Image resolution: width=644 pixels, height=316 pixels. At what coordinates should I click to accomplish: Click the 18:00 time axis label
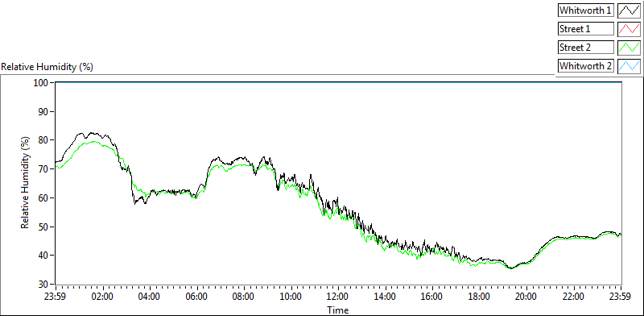(x=479, y=297)
